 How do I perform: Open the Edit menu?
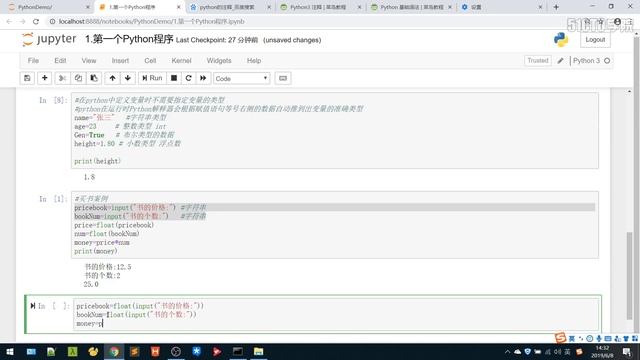[x=60, y=60]
